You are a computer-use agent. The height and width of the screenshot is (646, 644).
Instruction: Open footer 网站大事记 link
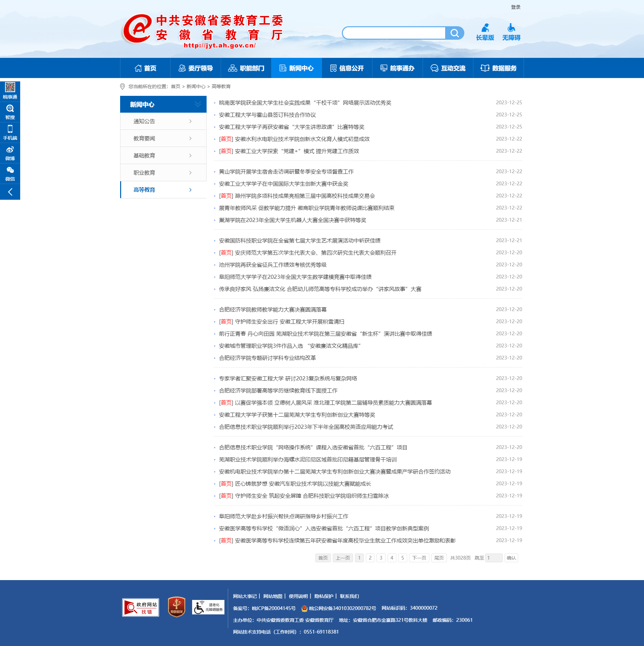pyautogui.click(x=245, y=596)
